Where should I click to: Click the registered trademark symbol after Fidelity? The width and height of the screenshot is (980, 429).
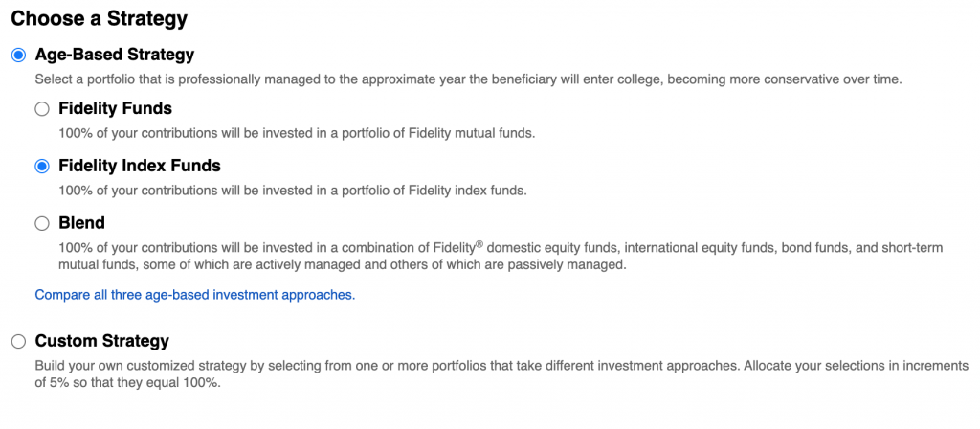tap(479, 244)
